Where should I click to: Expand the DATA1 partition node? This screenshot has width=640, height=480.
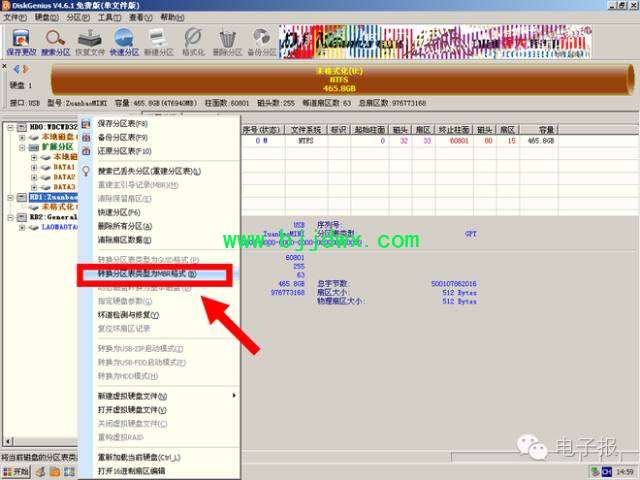34,167
